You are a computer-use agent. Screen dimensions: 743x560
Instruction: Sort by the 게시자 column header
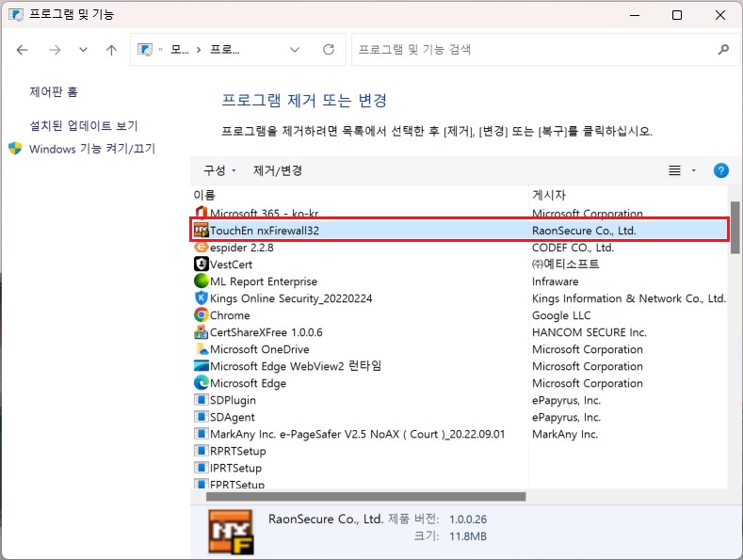coord(549,195)
